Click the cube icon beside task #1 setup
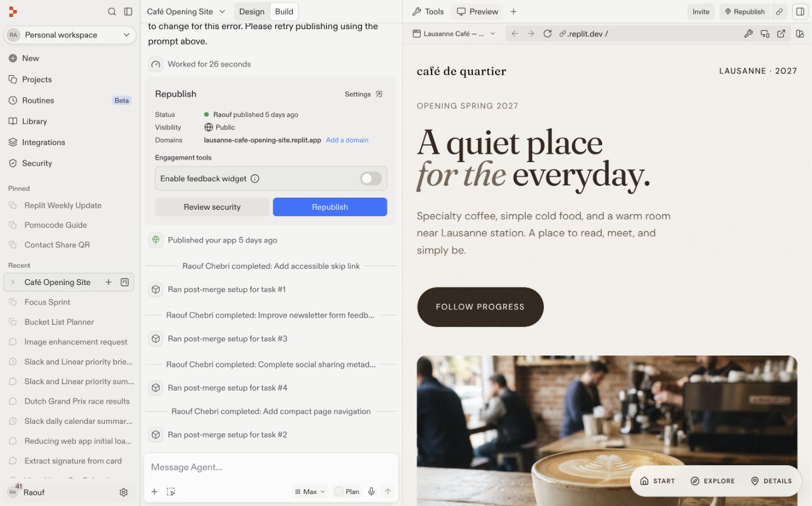 click(x=156, y=289)
